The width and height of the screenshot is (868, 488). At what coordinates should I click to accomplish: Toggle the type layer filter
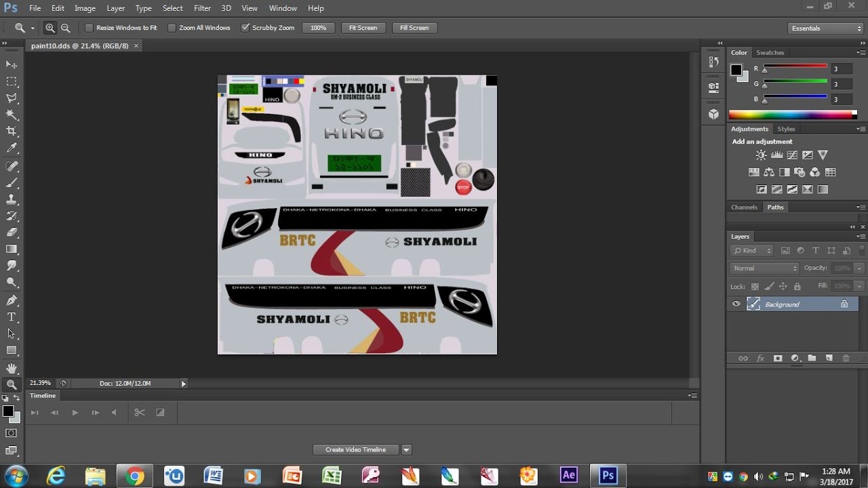coord(816,250)
